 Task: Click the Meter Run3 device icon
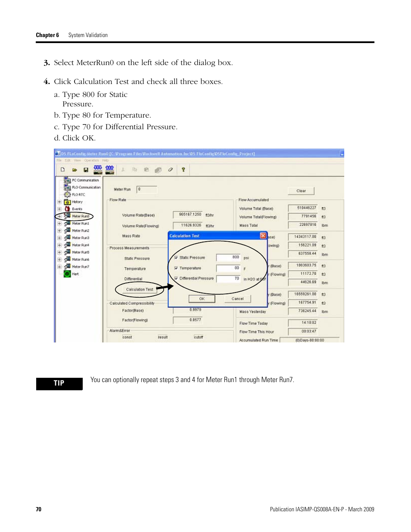[67, 237]
